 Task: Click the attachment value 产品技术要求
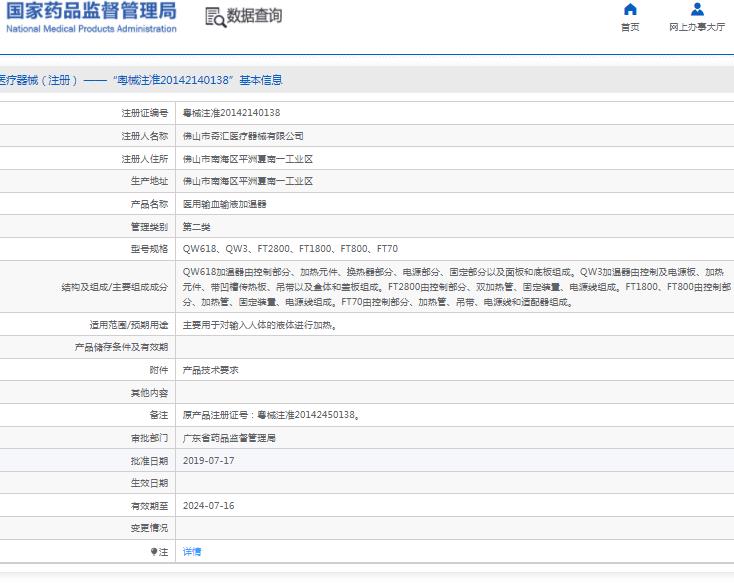210,369
